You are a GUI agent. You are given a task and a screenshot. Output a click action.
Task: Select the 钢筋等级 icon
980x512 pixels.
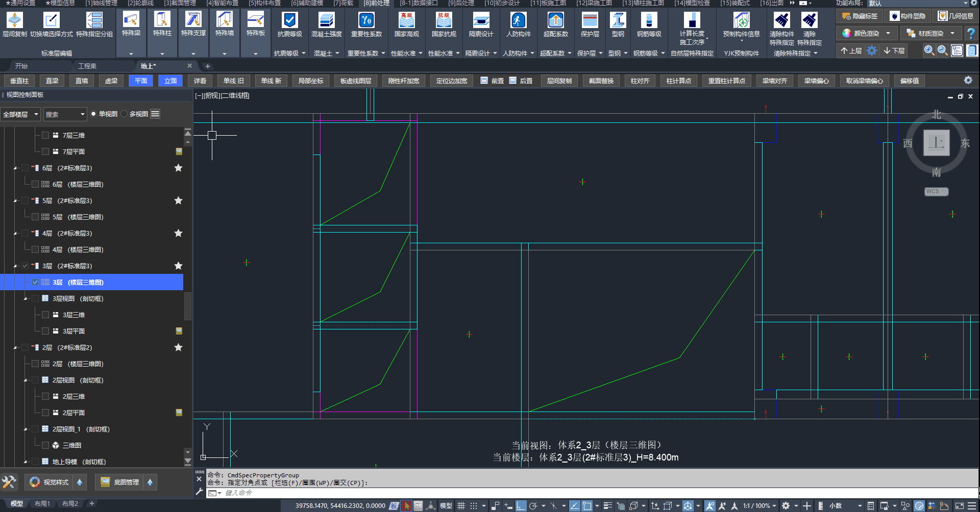649,20
